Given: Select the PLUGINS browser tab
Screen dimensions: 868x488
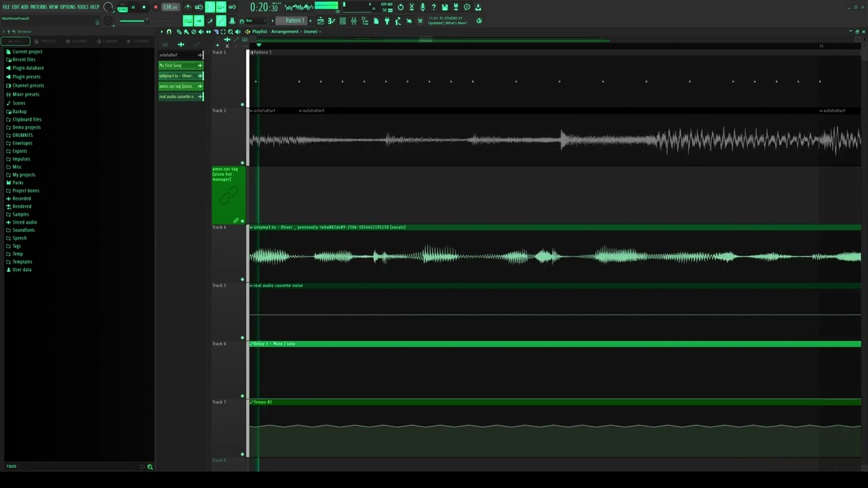Looking at the screenshot, I should click(77, 41).
